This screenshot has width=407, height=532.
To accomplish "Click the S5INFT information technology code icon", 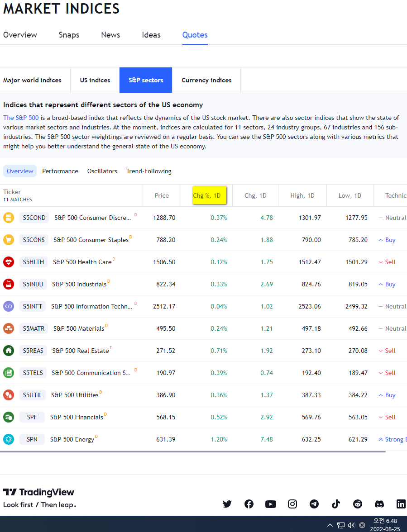I will [x=9, y=306].
